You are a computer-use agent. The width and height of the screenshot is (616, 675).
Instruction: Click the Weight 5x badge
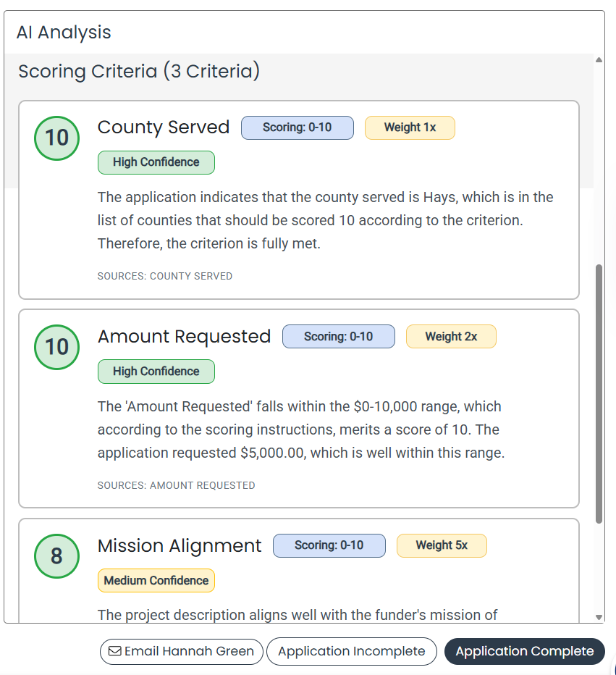point(442,546)
